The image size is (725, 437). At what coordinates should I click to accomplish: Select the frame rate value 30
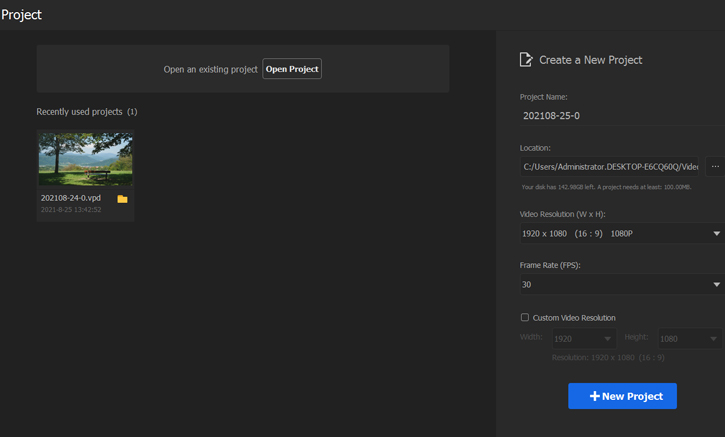(x=527, y=285)
